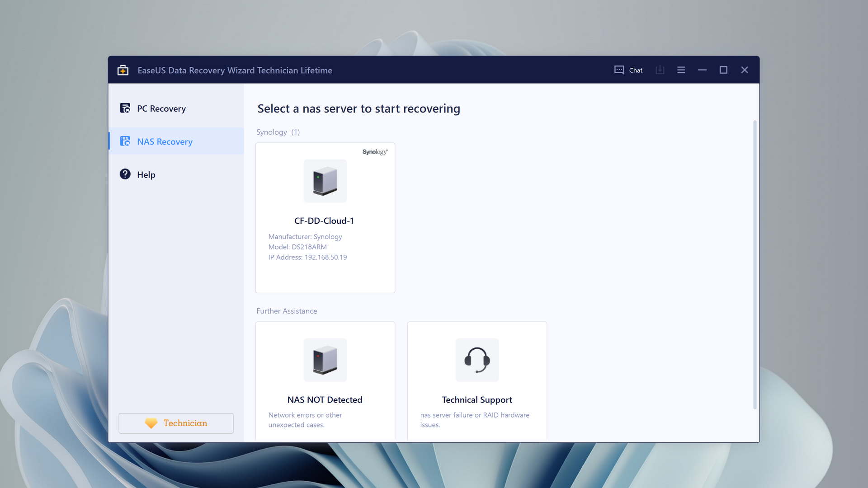Open the PC Recovery section
The height and width of the screenshot is (488, 868).
pos(176,108)
